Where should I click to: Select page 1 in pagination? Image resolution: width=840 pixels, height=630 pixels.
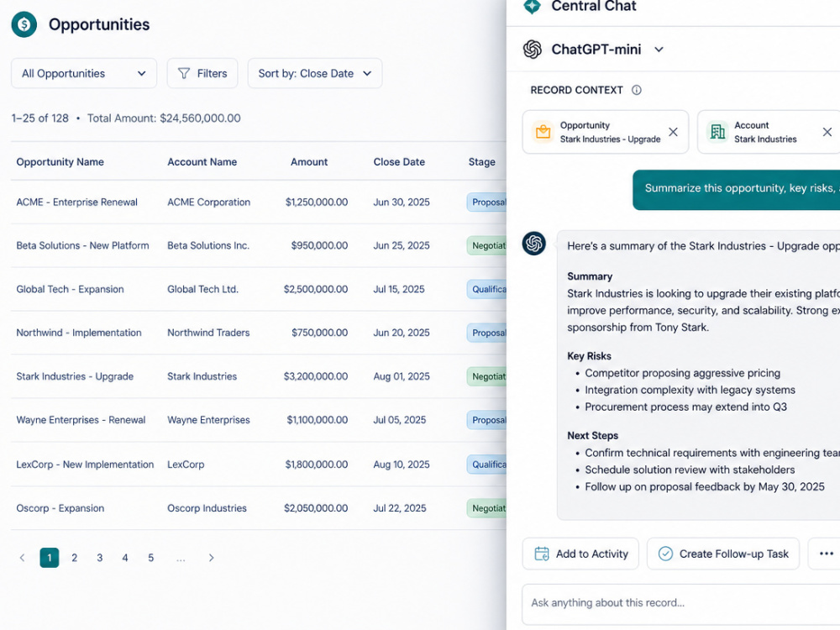pos(50,558)
